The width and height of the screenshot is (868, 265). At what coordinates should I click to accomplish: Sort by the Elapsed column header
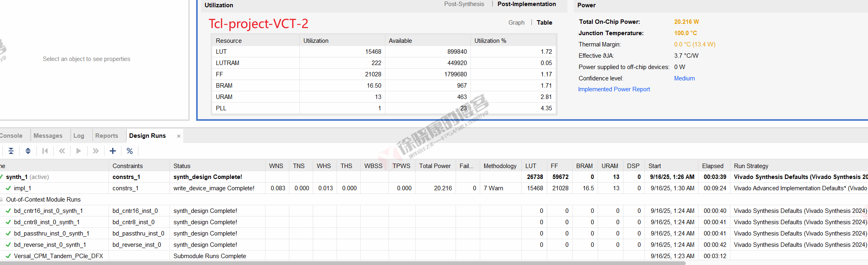pos(713,166)
